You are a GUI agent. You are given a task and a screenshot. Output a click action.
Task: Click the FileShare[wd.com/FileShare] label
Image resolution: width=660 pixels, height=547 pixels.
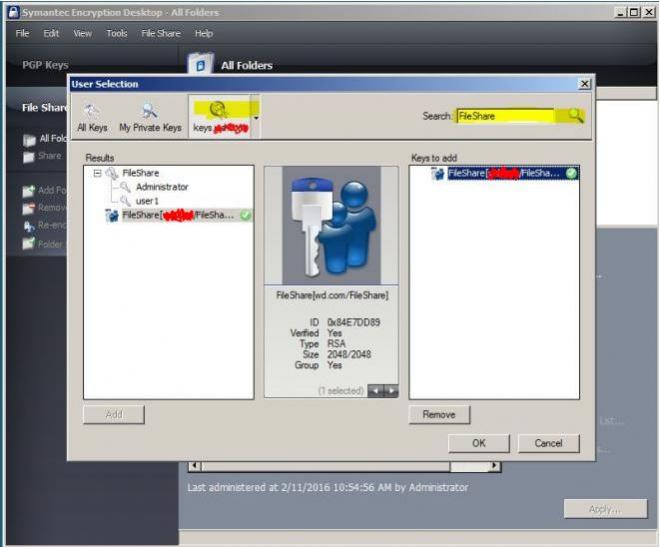[332, 295]
